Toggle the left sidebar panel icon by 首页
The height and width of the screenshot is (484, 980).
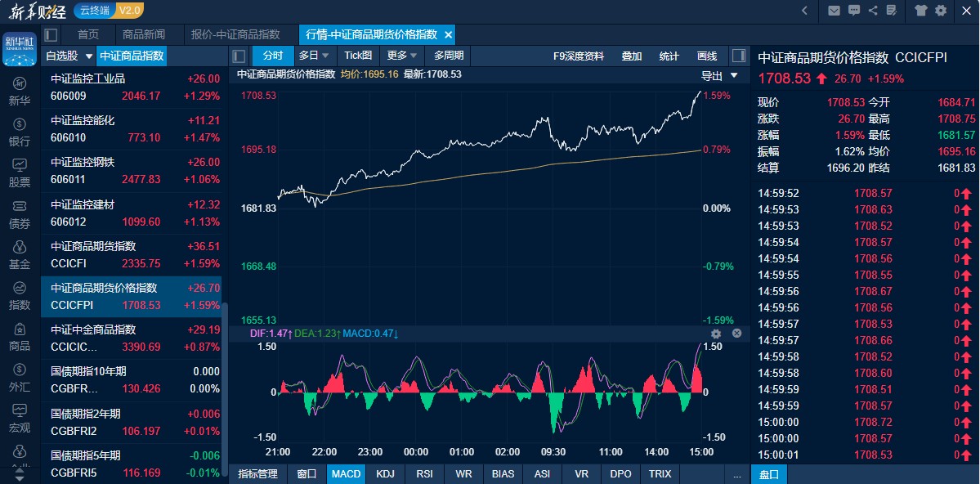[51, 34]
